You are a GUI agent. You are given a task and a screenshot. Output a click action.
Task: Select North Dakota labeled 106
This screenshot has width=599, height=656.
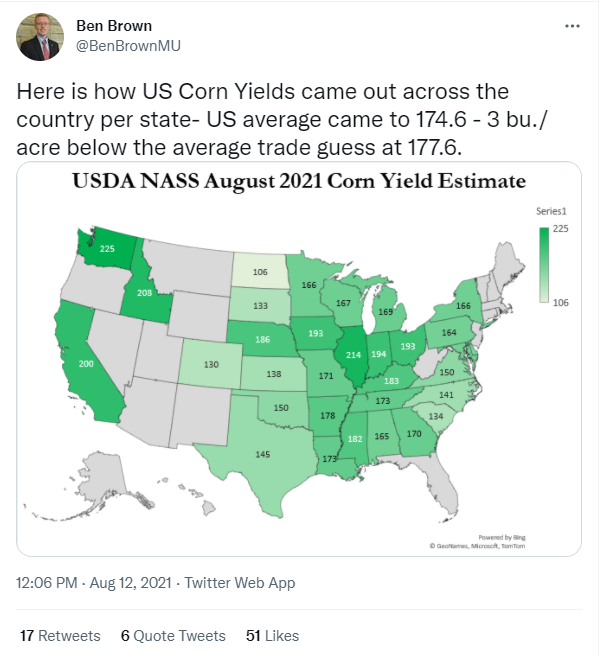260,272
